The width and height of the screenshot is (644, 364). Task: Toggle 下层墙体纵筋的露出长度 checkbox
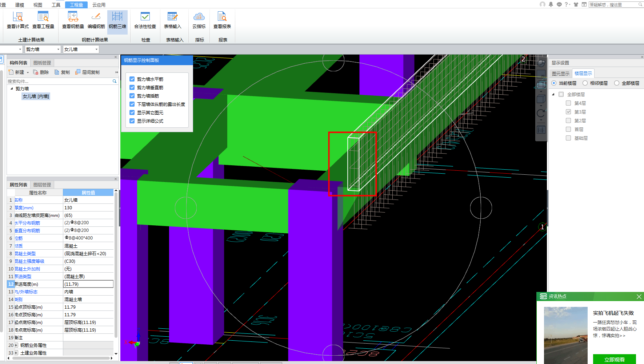pos(132,104)
